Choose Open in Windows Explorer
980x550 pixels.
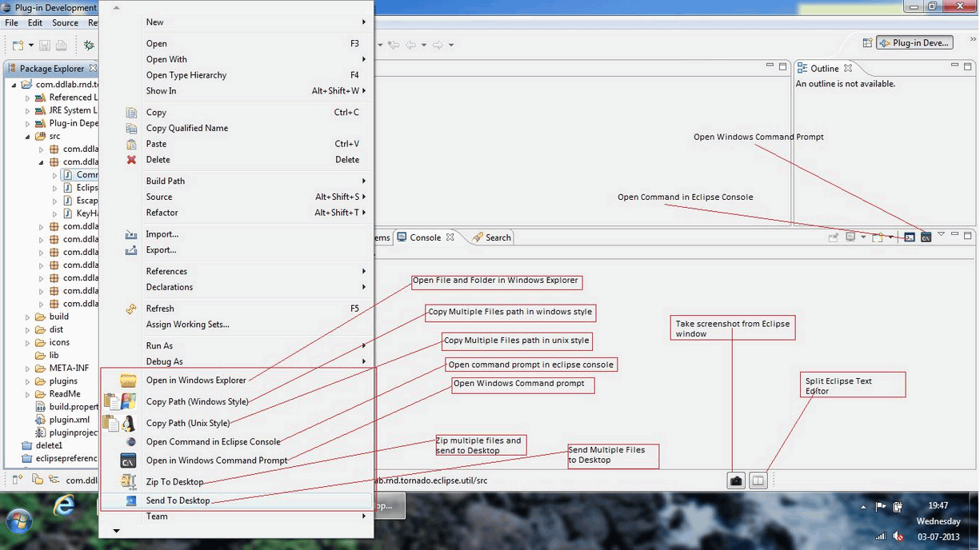237,381
